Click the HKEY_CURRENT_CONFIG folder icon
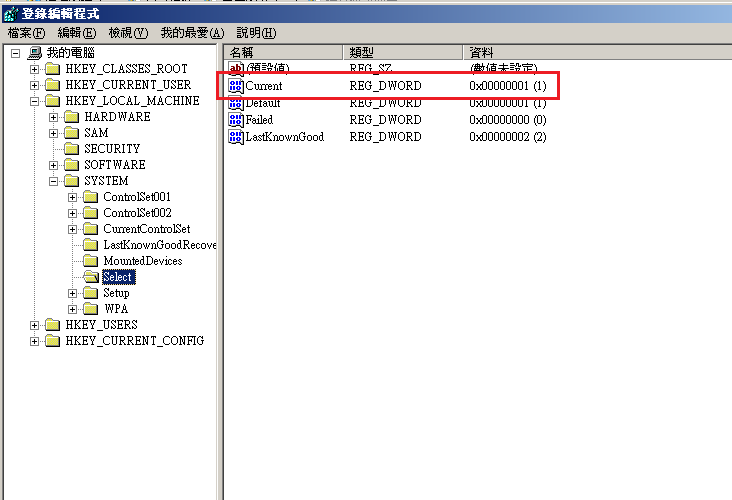Screen dimensions: 732x500 tap(52, 341)
